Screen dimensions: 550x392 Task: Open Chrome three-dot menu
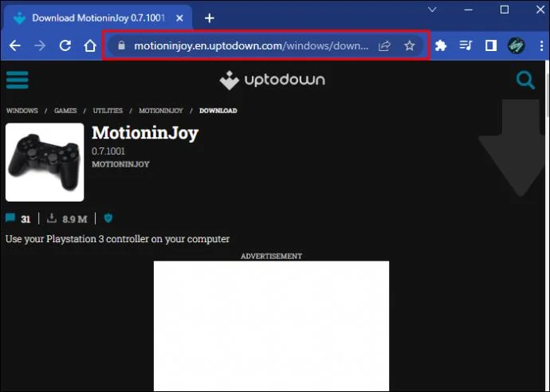click(541, 45)
